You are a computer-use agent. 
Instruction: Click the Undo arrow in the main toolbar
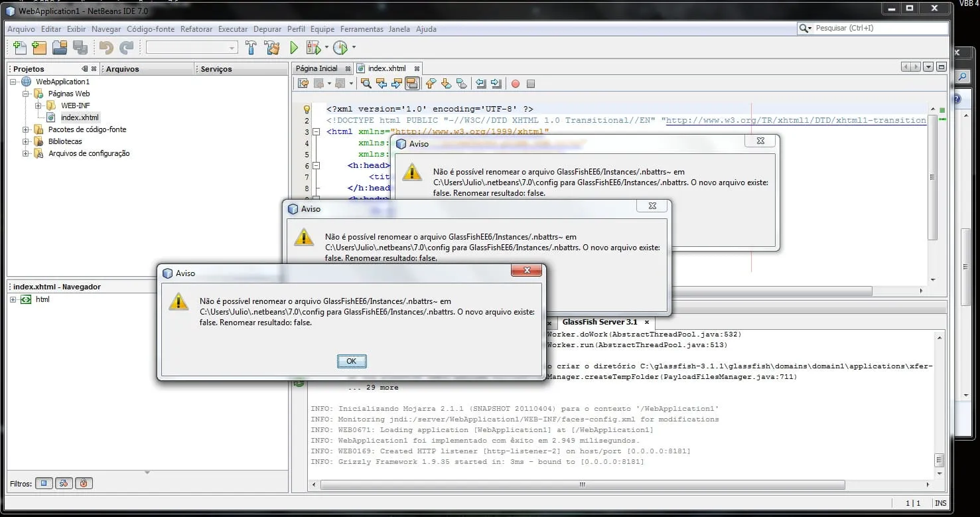point(106,47)
